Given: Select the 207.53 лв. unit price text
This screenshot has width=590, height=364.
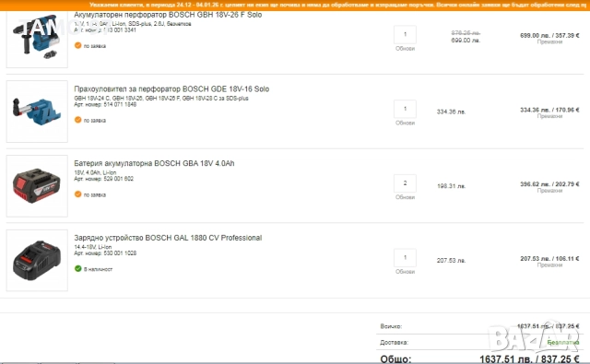Looking at the screenshot, I should 451,261.
